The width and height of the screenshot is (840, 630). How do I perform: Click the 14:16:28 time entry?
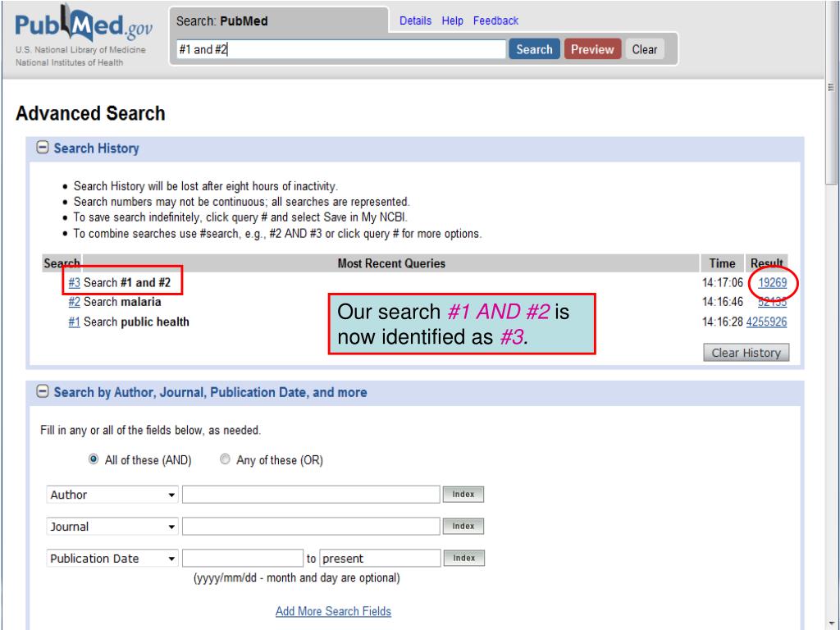(x=722, y=322)
